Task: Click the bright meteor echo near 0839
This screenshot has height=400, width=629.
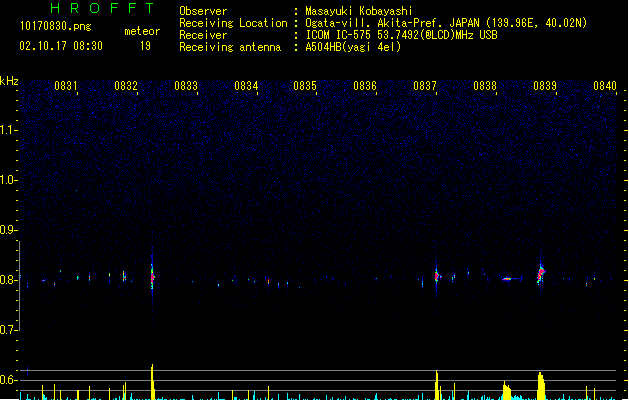Action: (541, 274)
